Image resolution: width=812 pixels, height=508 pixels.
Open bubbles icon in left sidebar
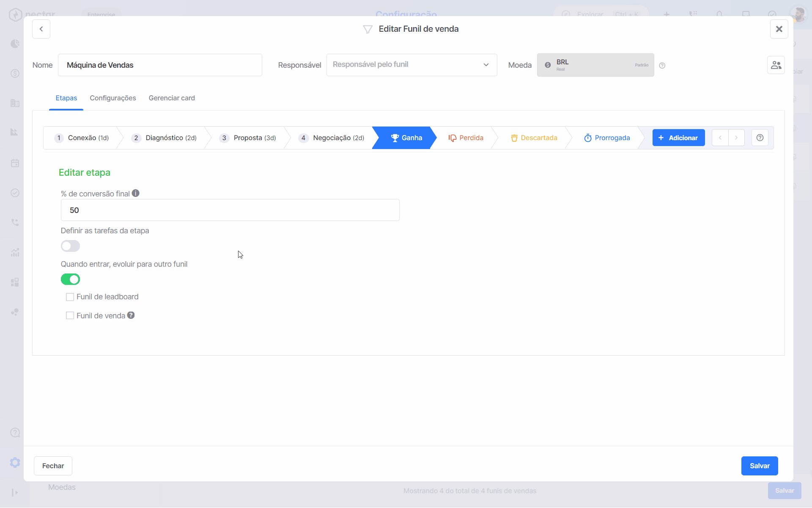click(x=15, y=312)
